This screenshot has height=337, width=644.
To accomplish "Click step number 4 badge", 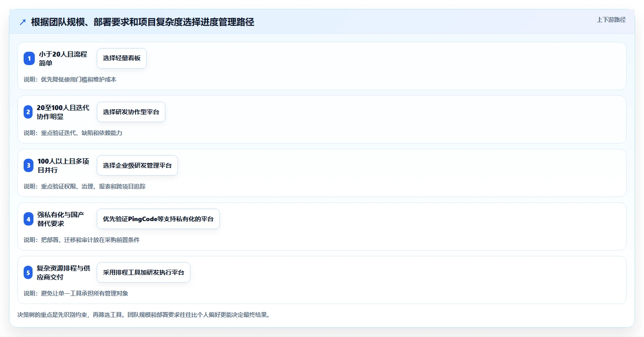I will (x=29, y=219).
